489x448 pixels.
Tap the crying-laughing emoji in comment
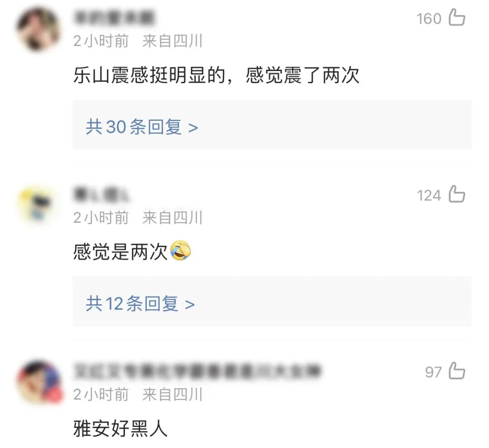click(x=181, y=251)
